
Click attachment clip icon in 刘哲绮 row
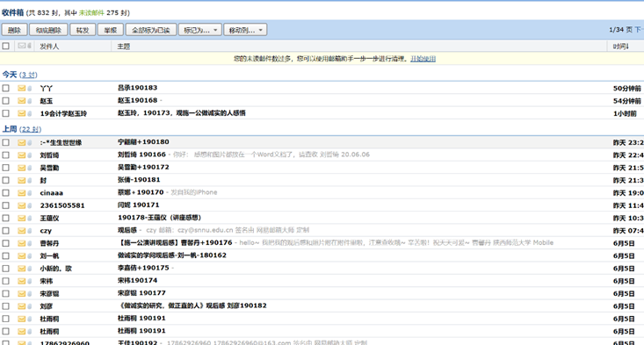pyautogui.click(x=30, y=155)
